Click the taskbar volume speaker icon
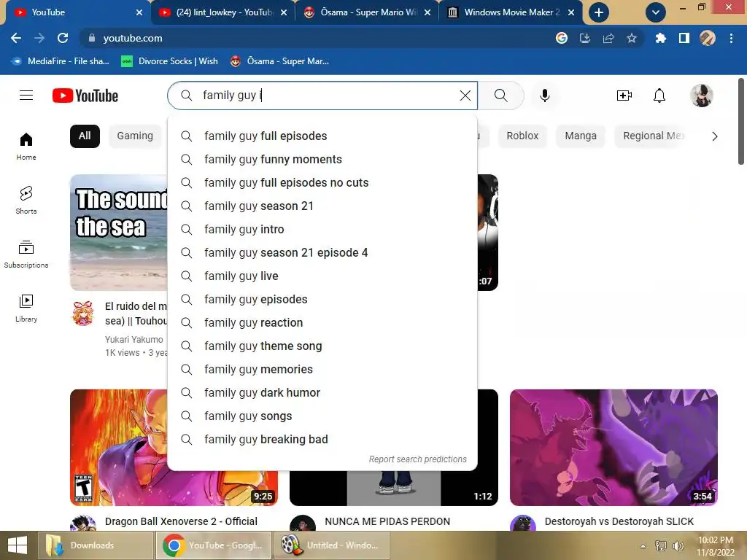The width and height of the screenshot is (747, 560). point(678,546)
